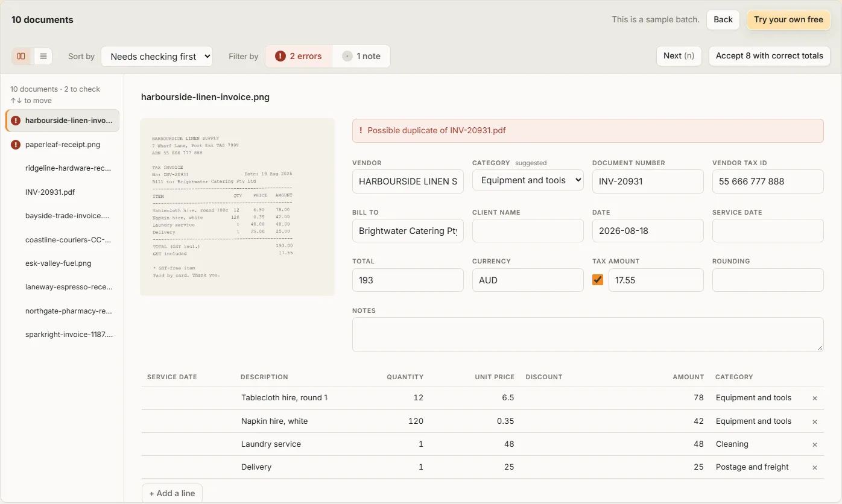Edit the Currency field
Viewport: 842px width, 504px height.
(528, 280)
